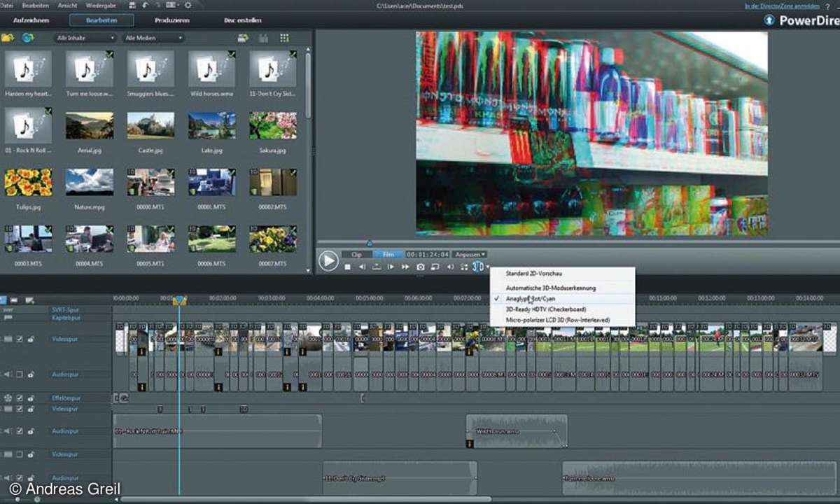Toggle the 3D mode button
The height and width of the screenshot is (504, 840).
(x=478, y=267)
